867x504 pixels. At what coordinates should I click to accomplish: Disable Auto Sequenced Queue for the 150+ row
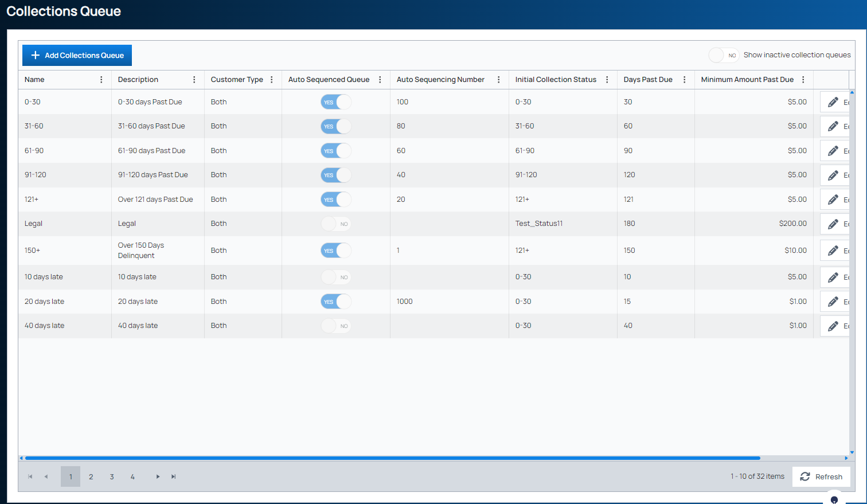tap(336, 251)
